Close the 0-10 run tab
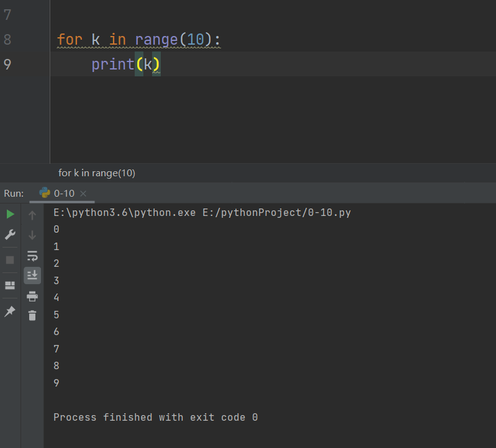Image resolution: width=496 pixels, height=448 pixels. [84, 194]
